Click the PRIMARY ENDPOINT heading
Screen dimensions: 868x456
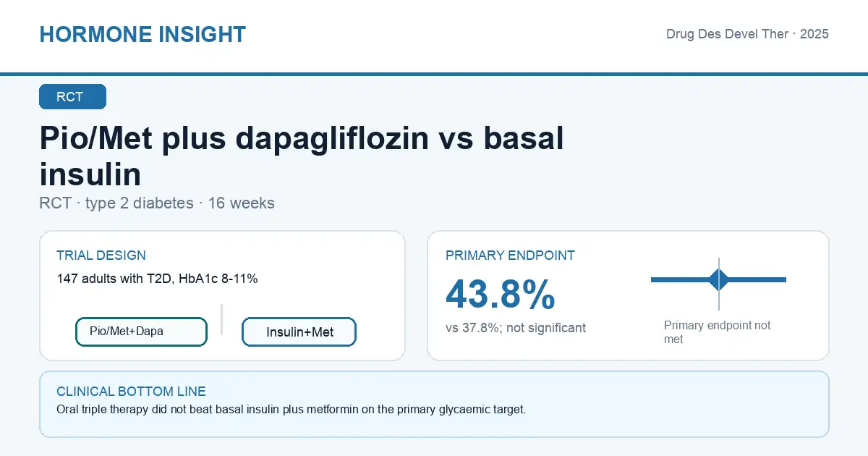(x=510, y=256)
